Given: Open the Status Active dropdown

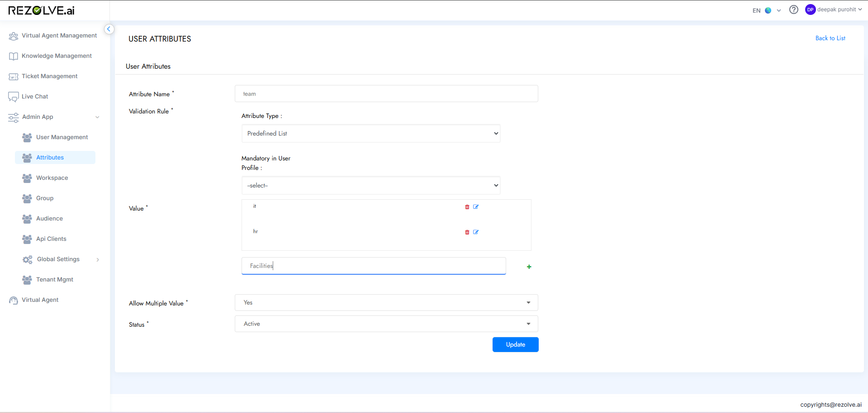Looking at the screenshot, I should (x=386, y=324).
